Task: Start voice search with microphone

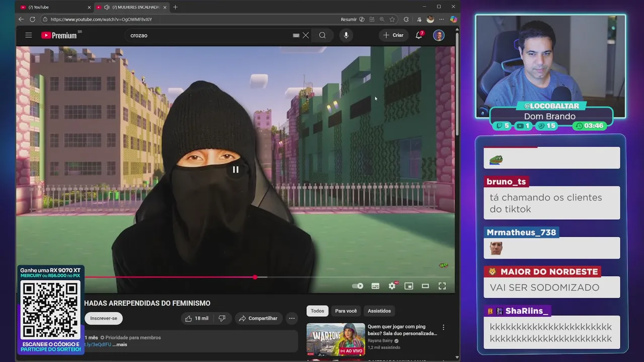Action: click(x=346, y=35)
